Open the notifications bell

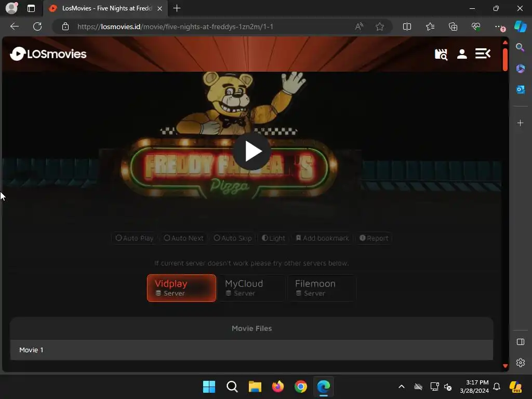coord(497,387)
